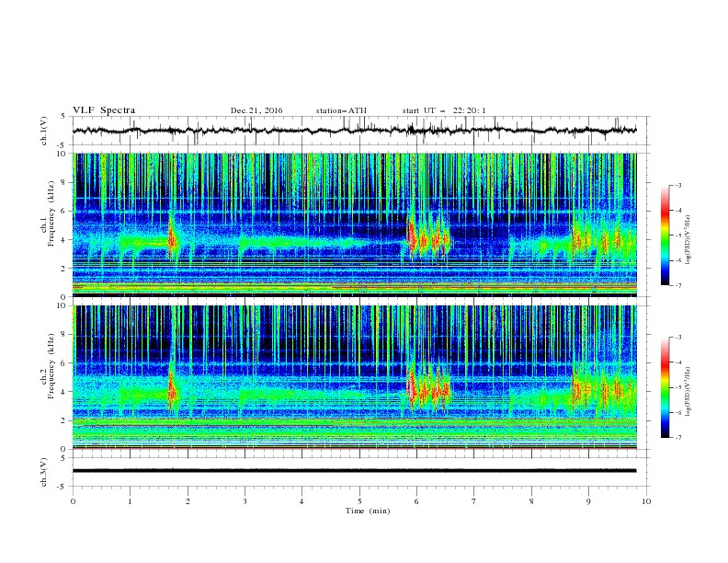Click the ch.1 voltage waveform trace
The width and height of the screenshot is (728, 563).
354,131
